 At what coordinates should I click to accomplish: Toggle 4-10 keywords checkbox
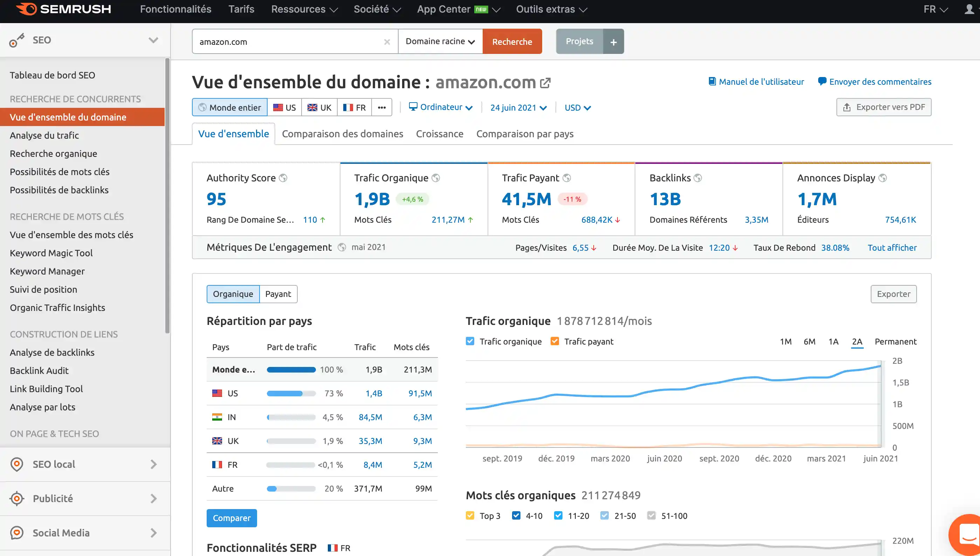[516, 515]
